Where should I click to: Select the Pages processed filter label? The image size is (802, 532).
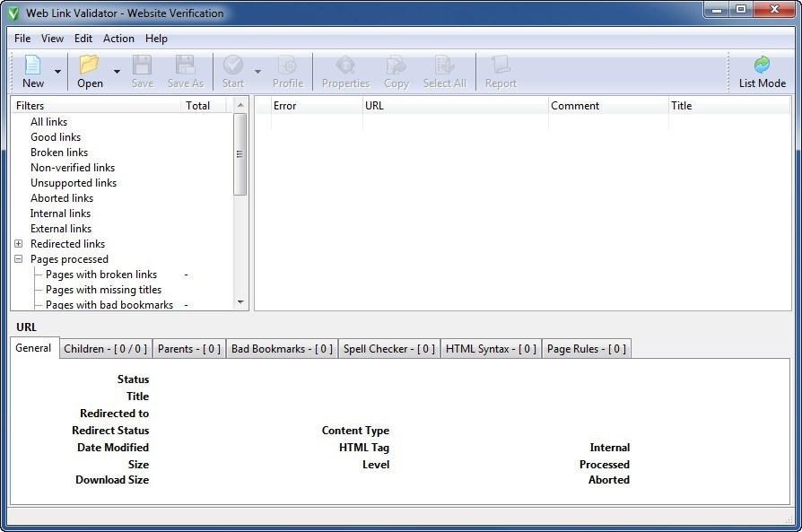click(69, 259)
